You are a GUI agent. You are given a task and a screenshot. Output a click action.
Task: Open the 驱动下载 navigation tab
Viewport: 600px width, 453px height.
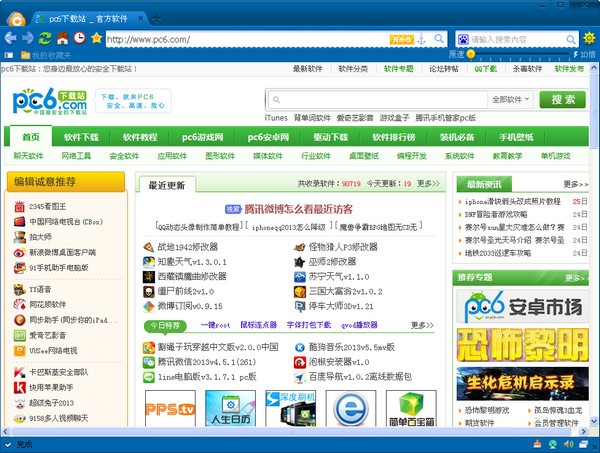(331, 137)
